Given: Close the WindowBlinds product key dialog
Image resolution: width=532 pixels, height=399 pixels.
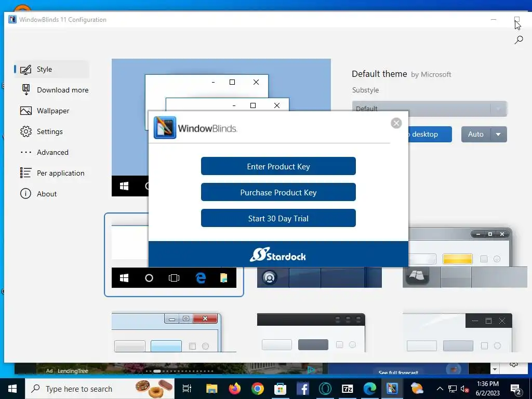Looking at the screenshot, I should click(x=396, y=123).
